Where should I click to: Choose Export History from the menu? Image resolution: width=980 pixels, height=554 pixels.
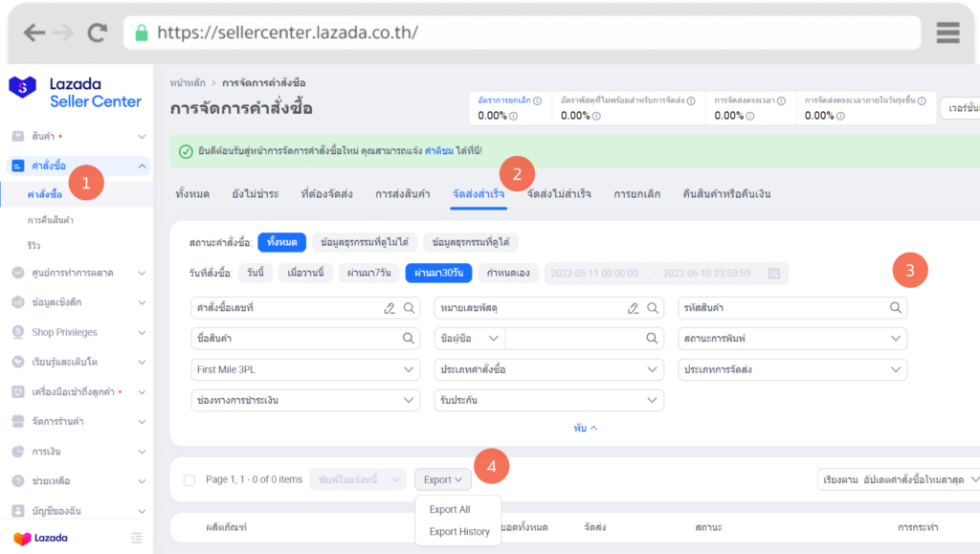[x=459, y=531]
